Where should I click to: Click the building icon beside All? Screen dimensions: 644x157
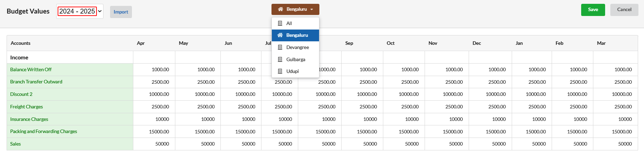click(x=280, y=23)
